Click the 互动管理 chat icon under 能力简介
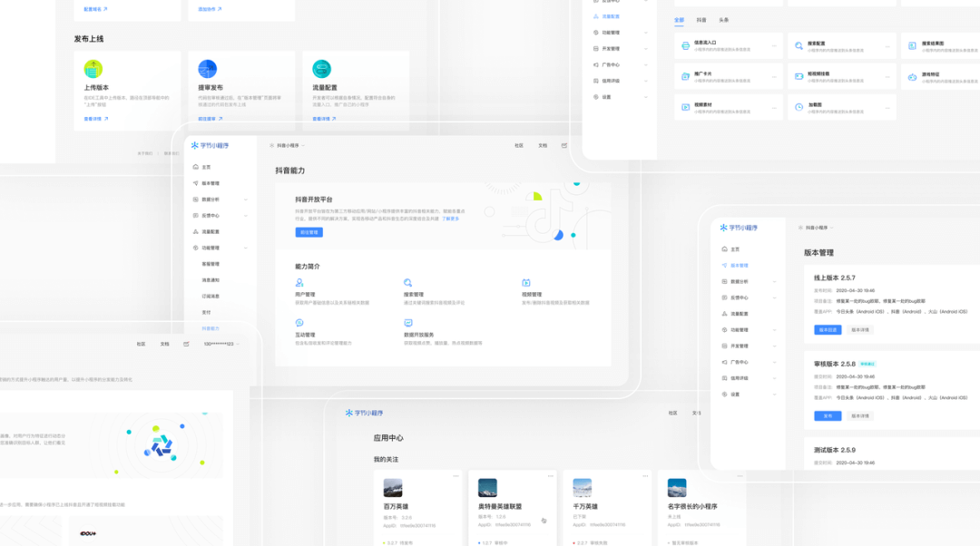 pos(299,323)
